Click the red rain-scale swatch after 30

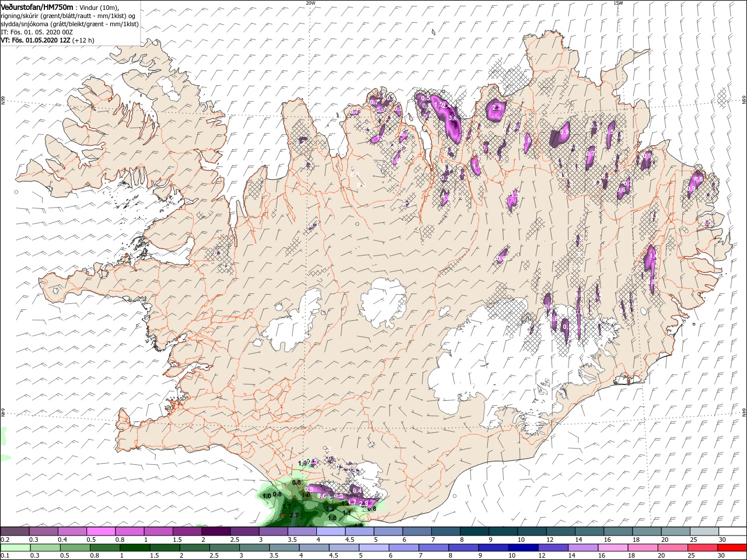click(x=732, y=548)
